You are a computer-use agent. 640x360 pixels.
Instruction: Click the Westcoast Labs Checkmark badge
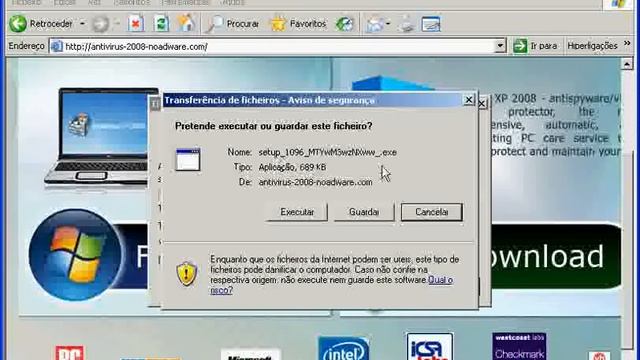tap(519, 347)
